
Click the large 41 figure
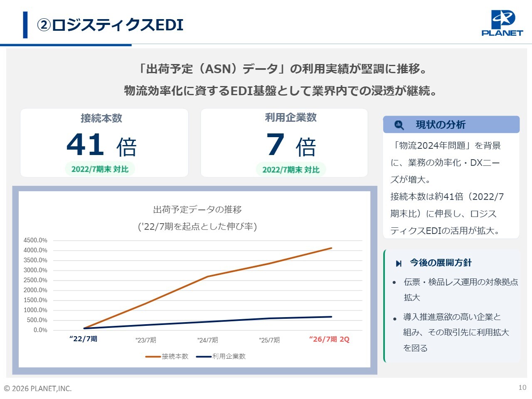86,144
